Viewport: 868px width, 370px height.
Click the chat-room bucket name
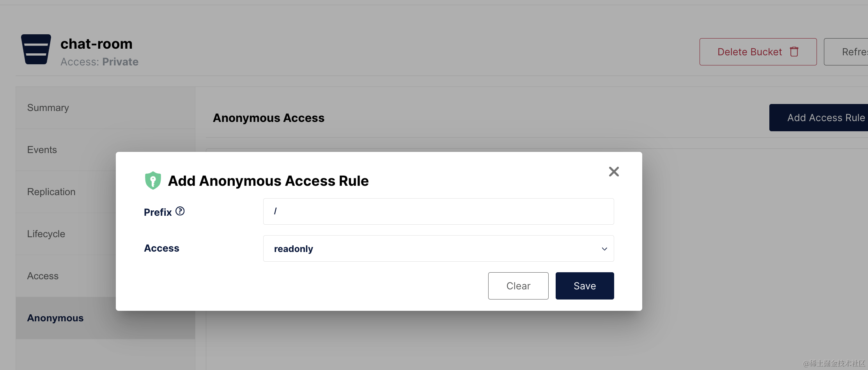[x=96, y=44]
